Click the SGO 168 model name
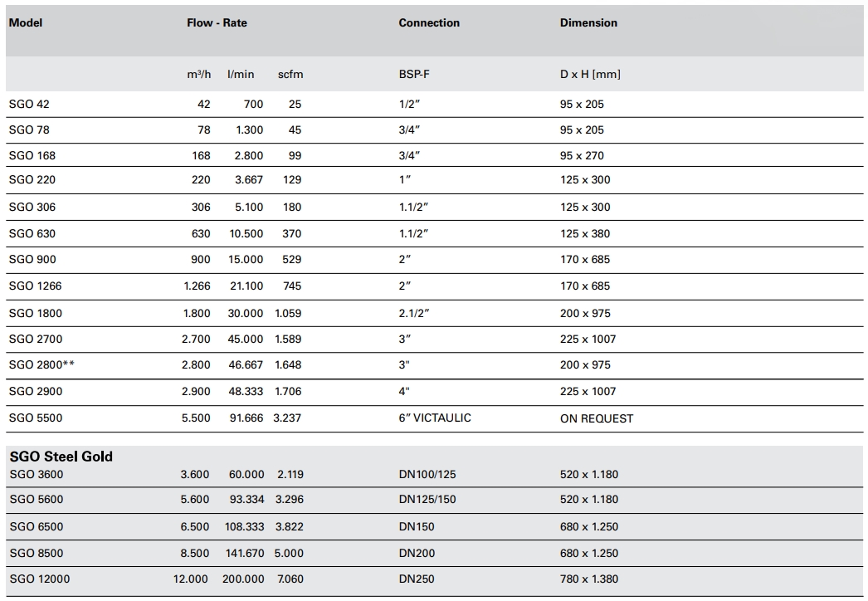 [32, 156]
